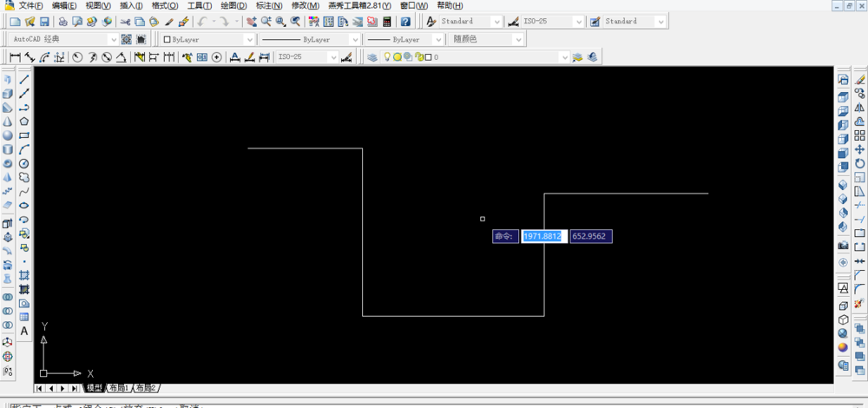Image resolution: width=868 pixels, height=408 pixels.
Task: Select the Radius dimension tool
Action: pyautogui.click(x=77, y=56)
